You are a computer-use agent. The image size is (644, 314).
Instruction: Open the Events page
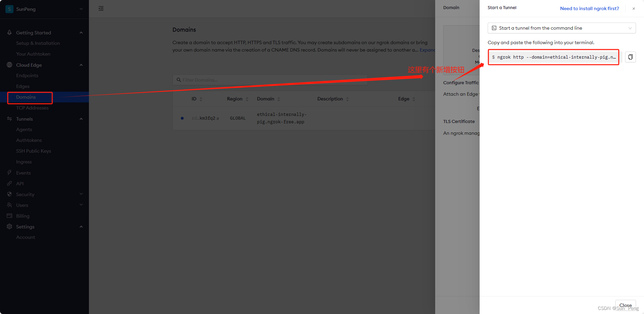[x=24, y=173]
